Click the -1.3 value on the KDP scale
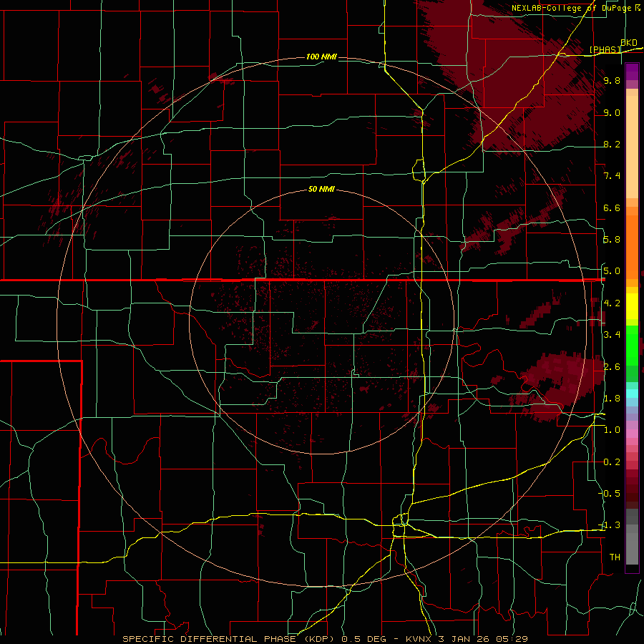Screen dimensions: 644x644 (610, 525)
